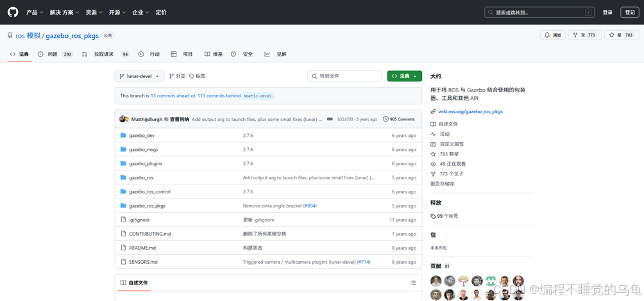
Task: Open the 资源 dropdown
Action: click(x=94, y=12)
